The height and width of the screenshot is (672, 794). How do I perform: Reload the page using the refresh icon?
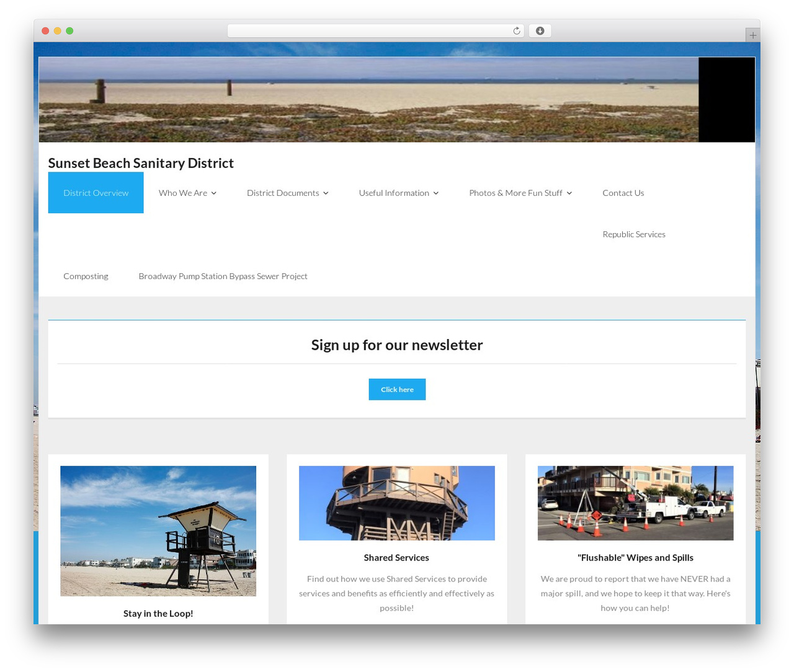pos(516,31)
